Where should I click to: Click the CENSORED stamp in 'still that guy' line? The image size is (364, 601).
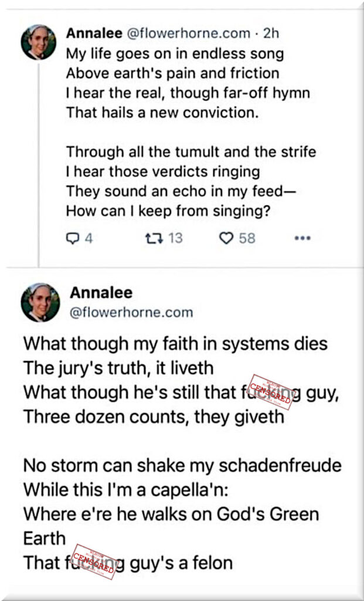270,391
